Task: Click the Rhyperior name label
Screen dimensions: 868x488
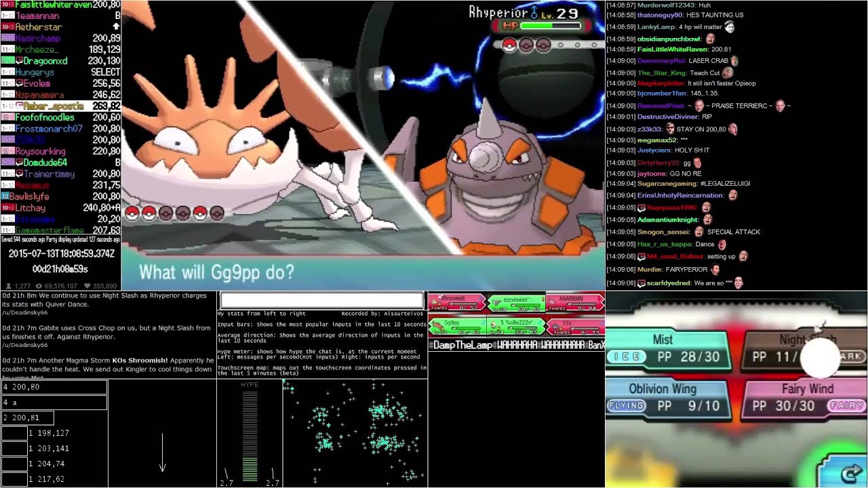Action: pos(498,12)
